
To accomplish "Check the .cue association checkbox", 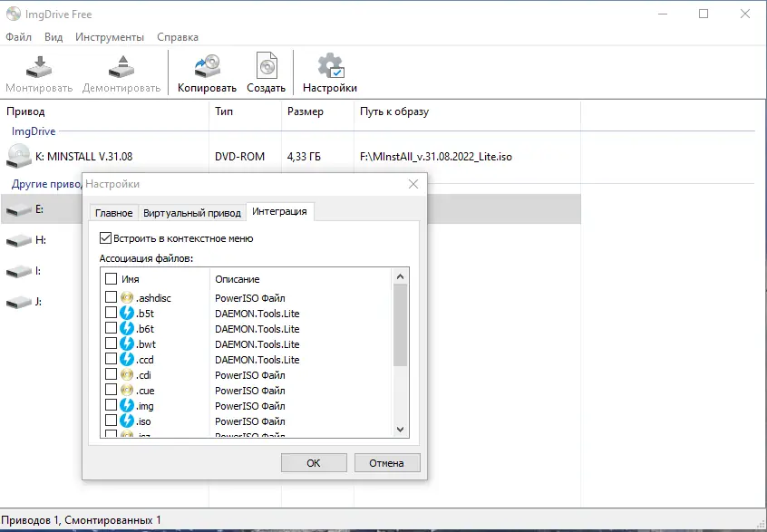I will pos(111,390).
